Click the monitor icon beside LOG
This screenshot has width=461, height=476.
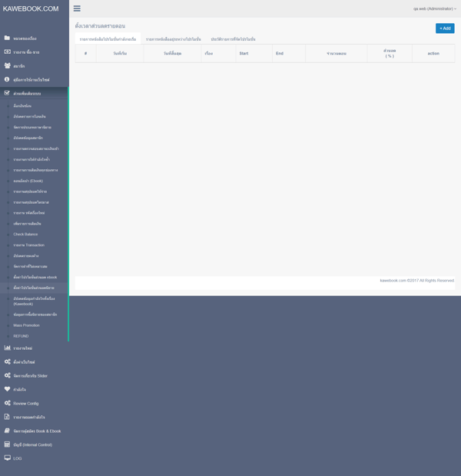(x=7, y=458)
